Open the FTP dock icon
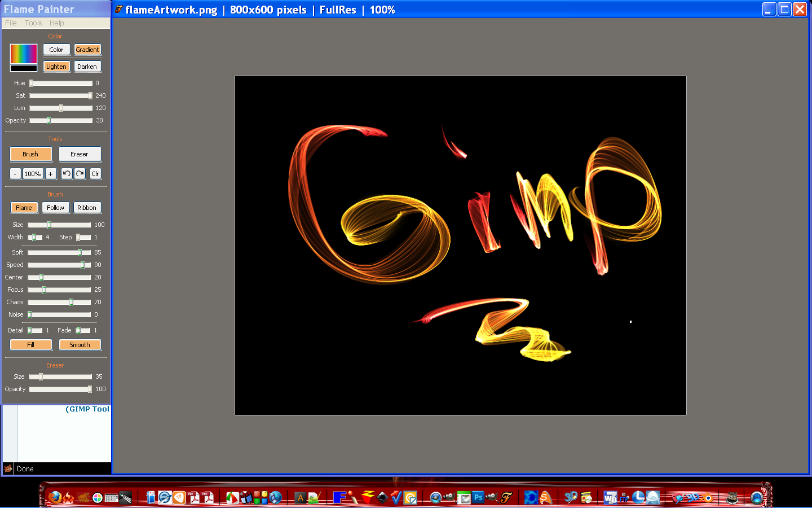 (x=624, y=497)
